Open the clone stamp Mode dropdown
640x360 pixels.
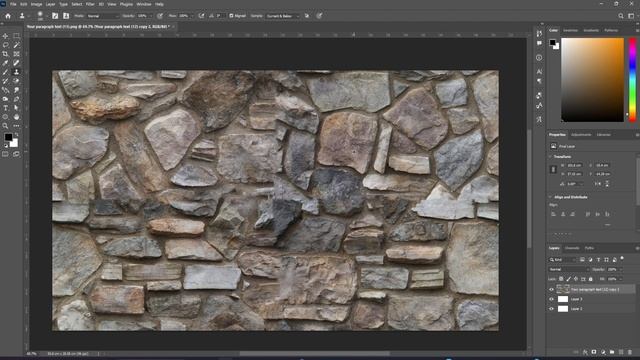tap(102, 16)
